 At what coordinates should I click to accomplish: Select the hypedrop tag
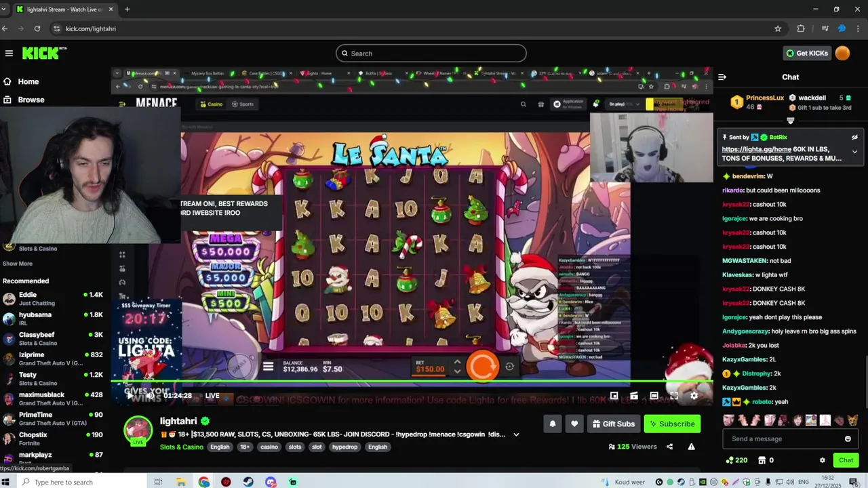click(x=344, y=447)
